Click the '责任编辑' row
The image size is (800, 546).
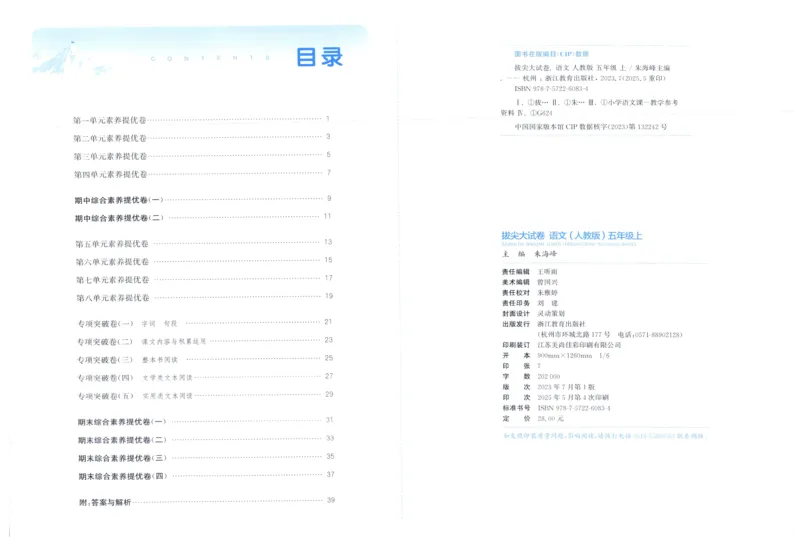[x=530, y=272]
